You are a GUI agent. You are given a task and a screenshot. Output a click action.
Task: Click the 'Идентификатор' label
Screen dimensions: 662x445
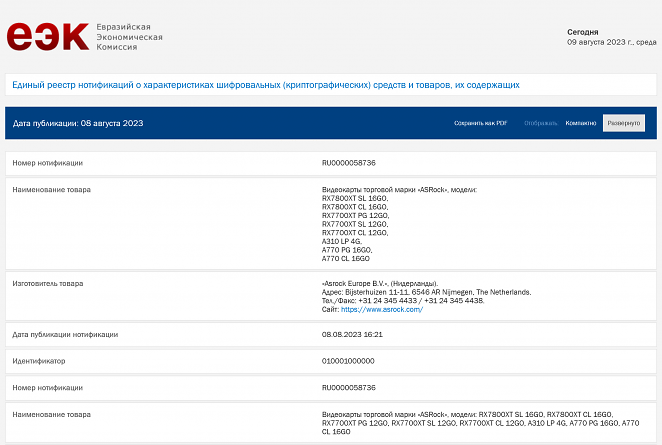point(38,361)
